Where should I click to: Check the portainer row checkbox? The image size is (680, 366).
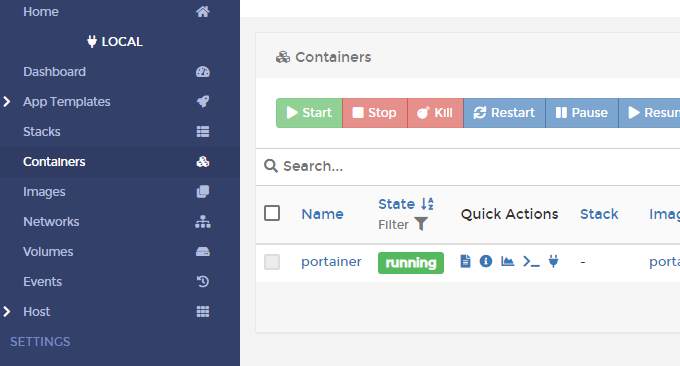(272, 262)
